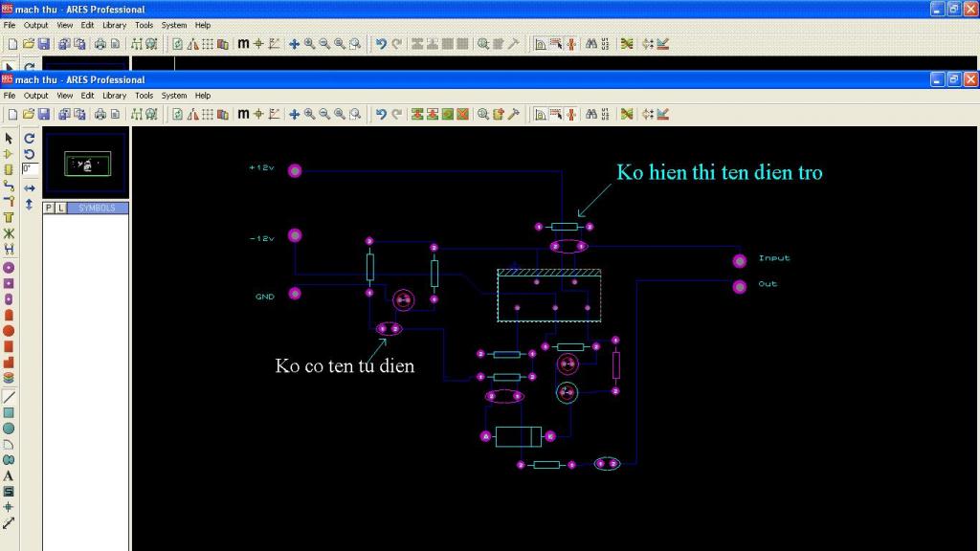Select the square through-hole pad tool

(x=9, y=283)
